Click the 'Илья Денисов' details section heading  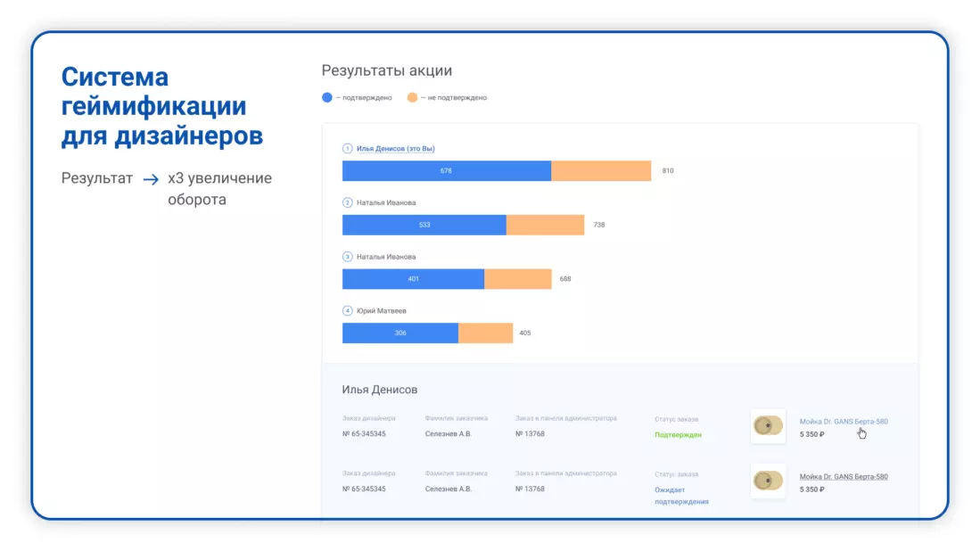(x=379, y=390)
